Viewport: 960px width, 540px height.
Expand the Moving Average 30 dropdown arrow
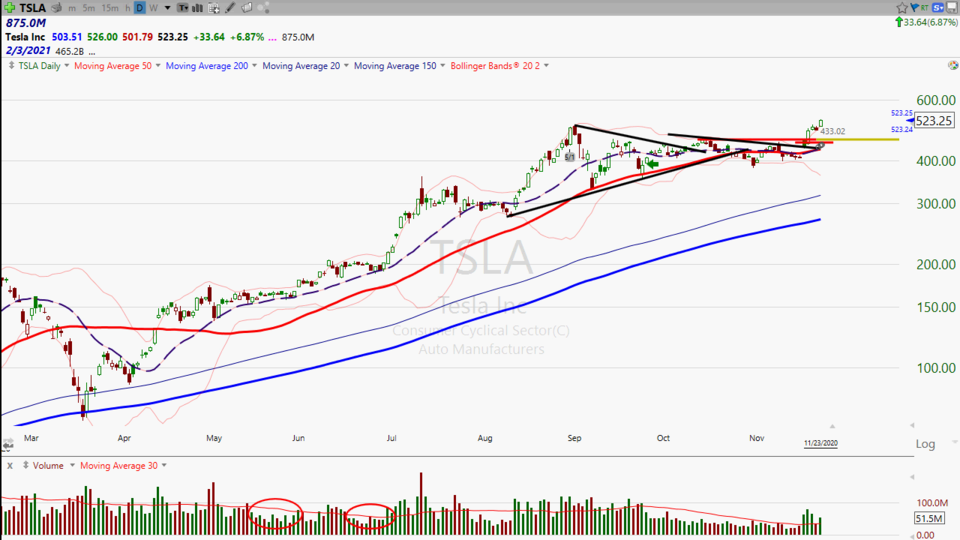coord(164,466)
